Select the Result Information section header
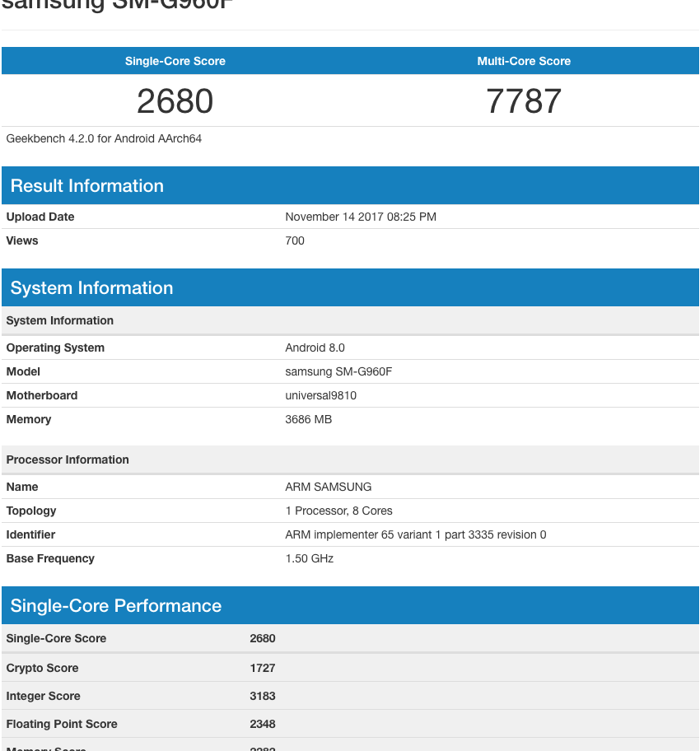 [x=87, y=186]
